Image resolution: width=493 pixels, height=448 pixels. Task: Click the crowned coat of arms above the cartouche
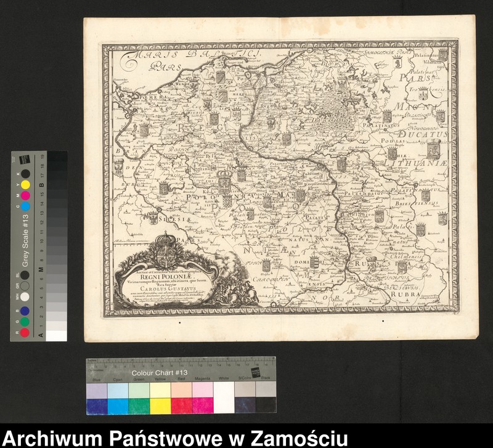click(166, 250)
